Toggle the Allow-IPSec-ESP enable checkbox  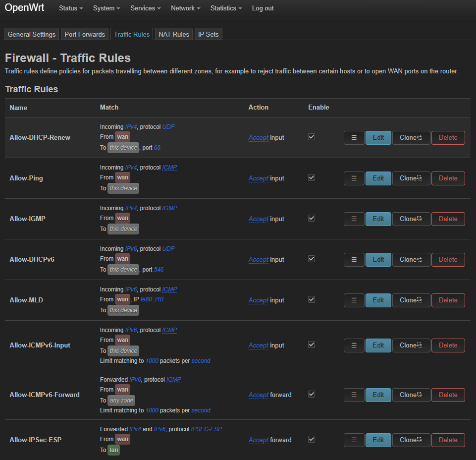coord(312,439)
